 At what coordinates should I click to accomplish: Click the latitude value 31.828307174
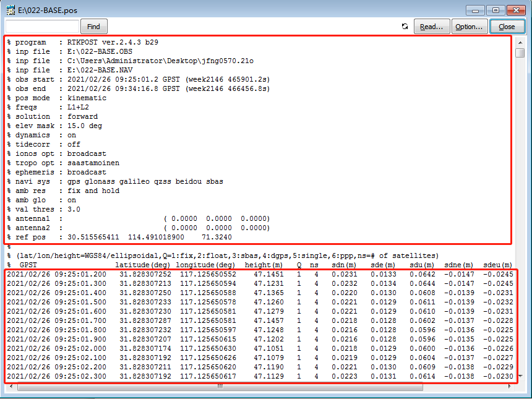145,348
